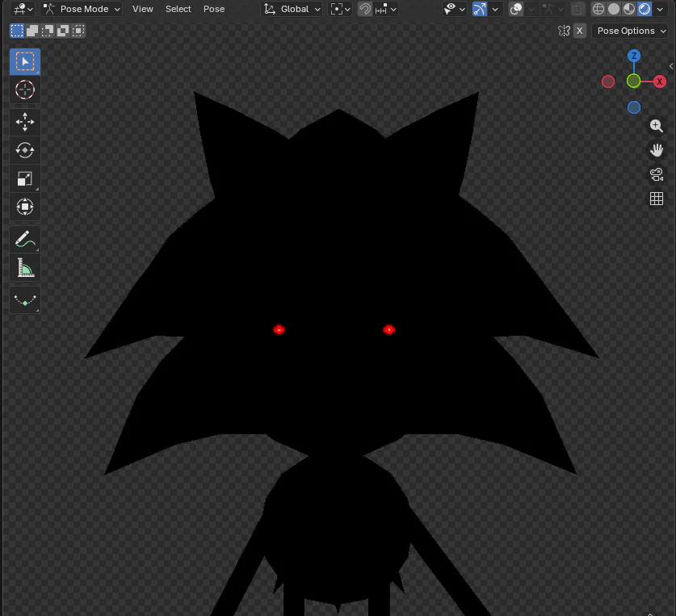Set selection mode to subtract

pyautogui.click(x=48, y=31)
